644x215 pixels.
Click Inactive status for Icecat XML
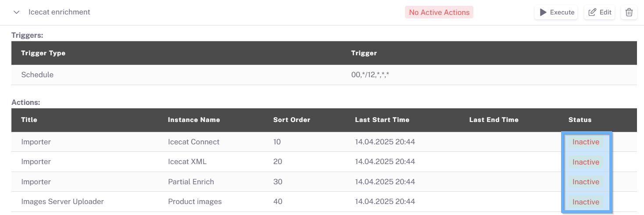point(586,162)
